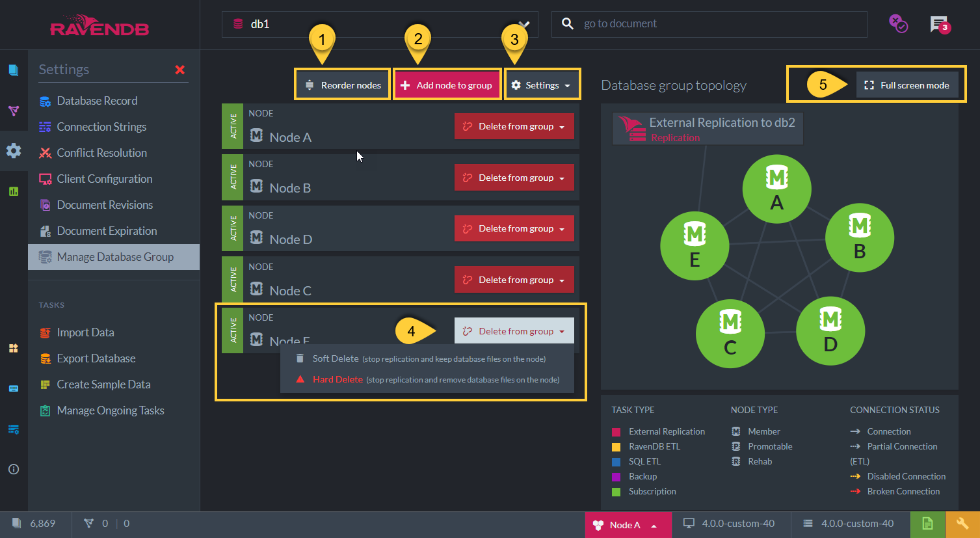This screenshot has height=538, width=980.
Task: Open Documents section in left sidebar
Action: (x=14, y=70)
